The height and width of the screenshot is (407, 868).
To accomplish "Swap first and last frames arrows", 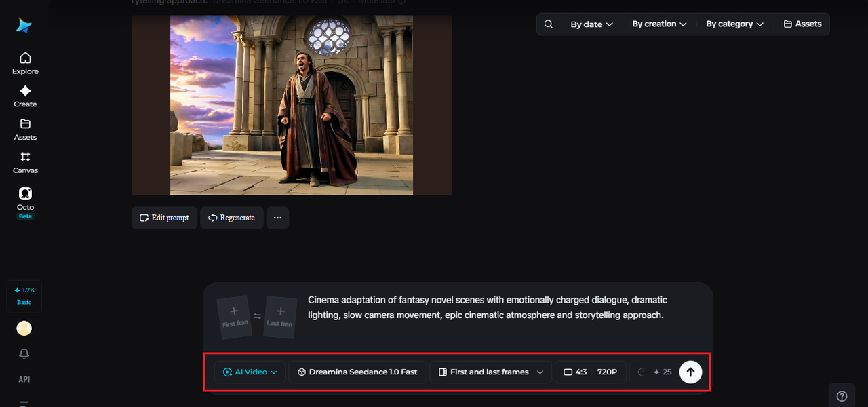I will (x=257, y=316).
